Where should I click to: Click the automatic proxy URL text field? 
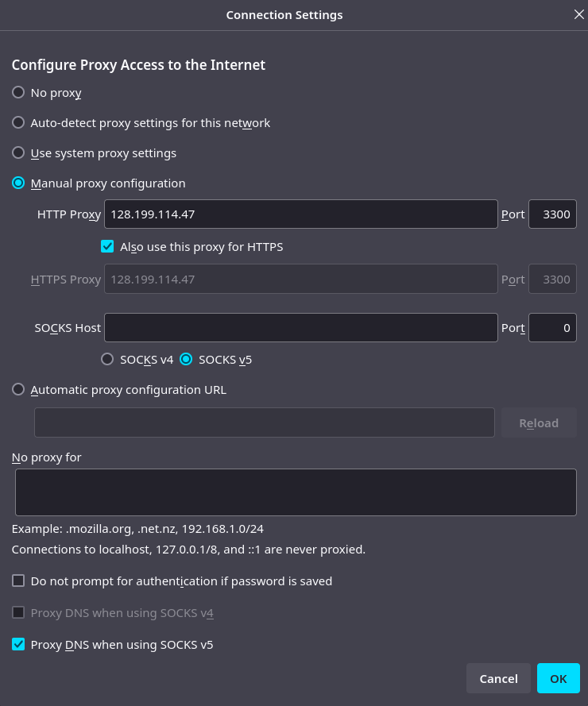[x=265, y=422]
